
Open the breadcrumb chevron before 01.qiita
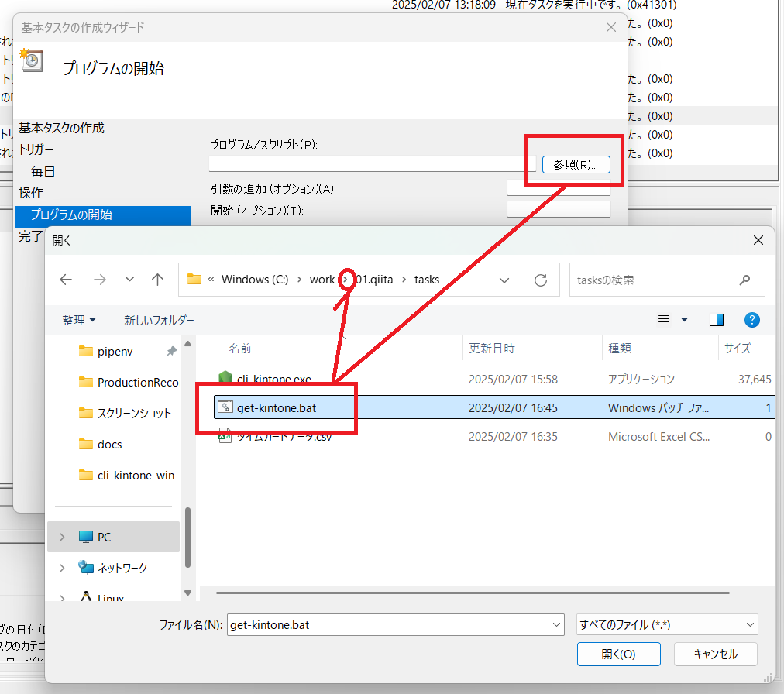(x=347, y=280)
